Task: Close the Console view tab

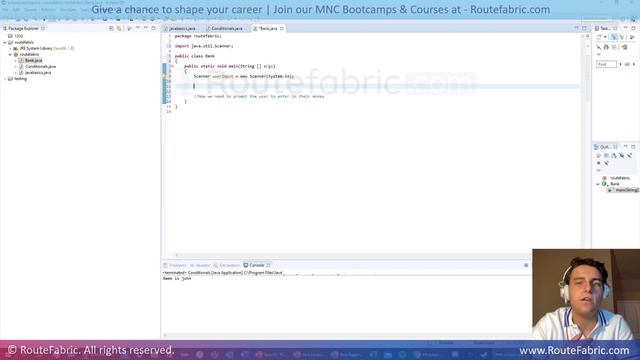Action: pyautogui.click(x=268, y=265)
